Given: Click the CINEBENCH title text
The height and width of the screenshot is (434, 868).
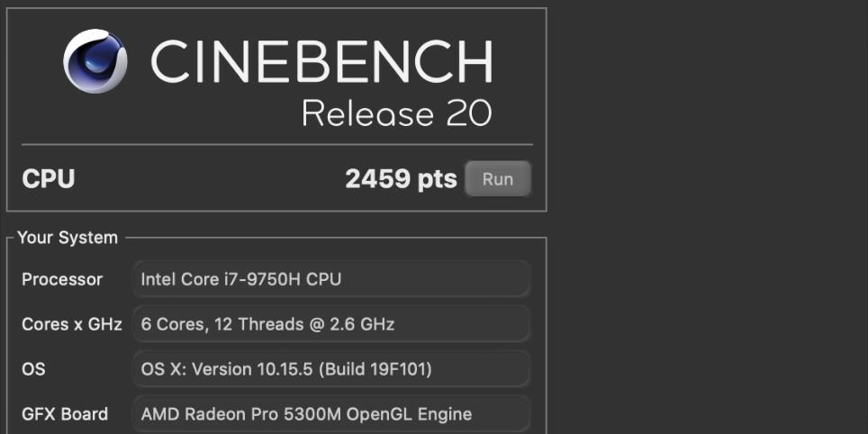Looking at the screenshot, I should [321, 62].
